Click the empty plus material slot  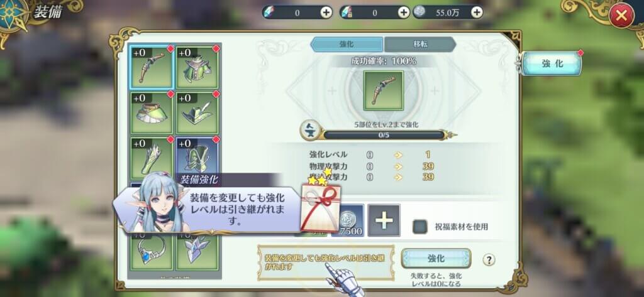tap(384, 220)
